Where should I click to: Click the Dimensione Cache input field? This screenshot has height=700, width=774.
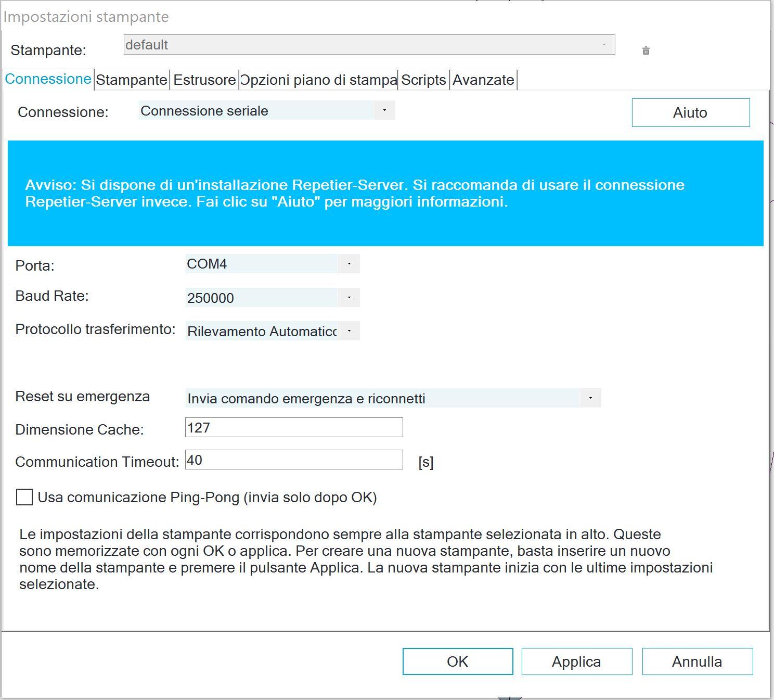tap(294, 427)
